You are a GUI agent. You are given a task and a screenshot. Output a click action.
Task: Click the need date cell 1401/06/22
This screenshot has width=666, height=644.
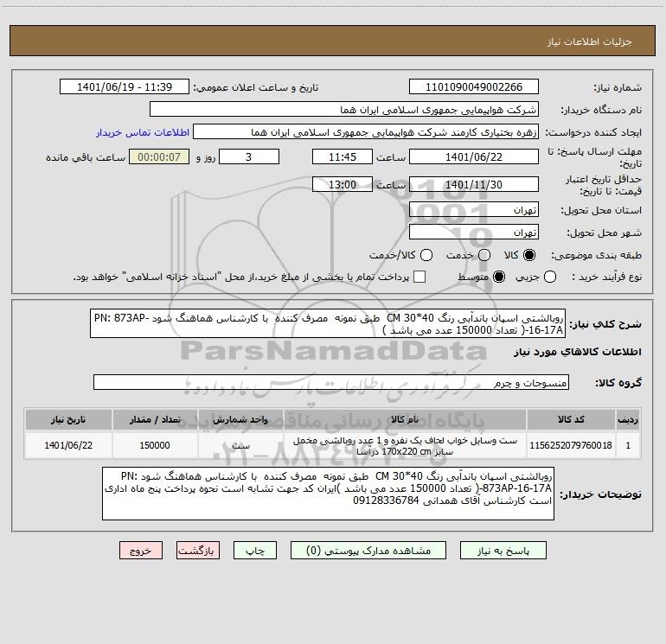click(x=68, y=445)
